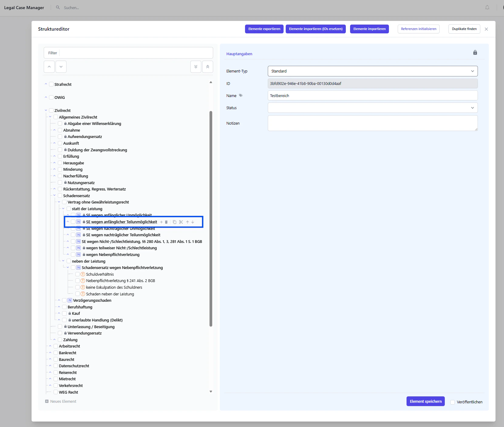The height and width of the screenshot is (427, 504).
Task: Click into the tree Filter field
Action: 128,53
